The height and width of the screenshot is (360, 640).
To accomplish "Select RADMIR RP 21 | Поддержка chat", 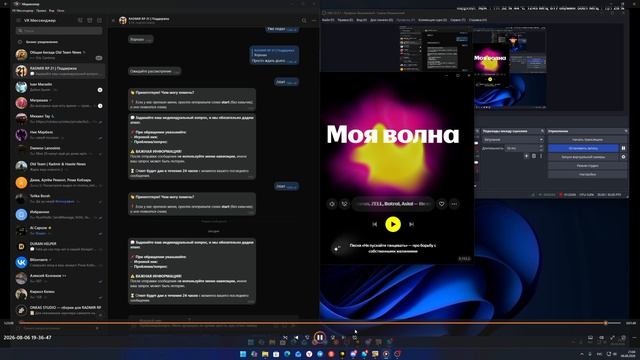I will [x=59, y=71].
